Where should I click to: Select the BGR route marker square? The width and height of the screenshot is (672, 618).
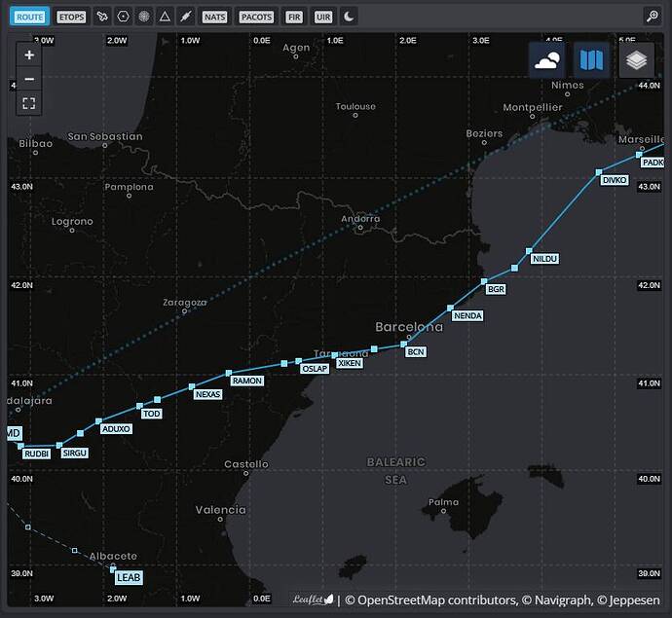tap(484, 281)
